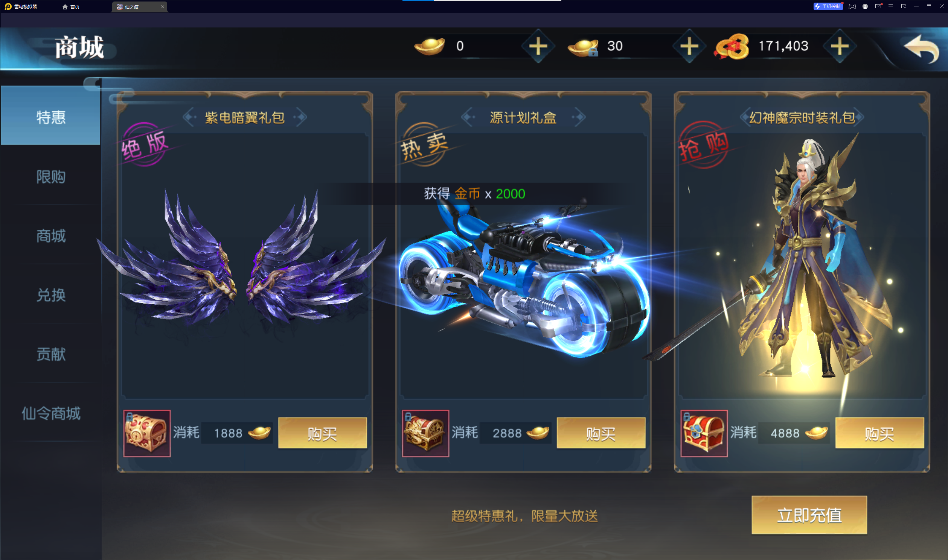Select the 限购 tab in the sidebar

[50, 177]
